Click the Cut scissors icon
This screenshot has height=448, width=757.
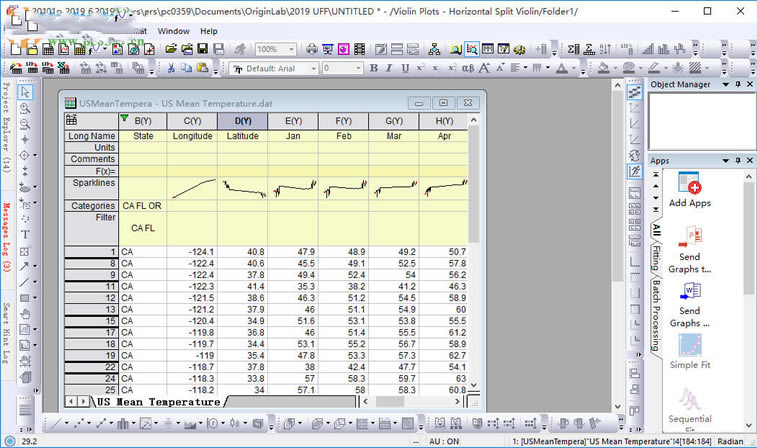coord(171,68)
